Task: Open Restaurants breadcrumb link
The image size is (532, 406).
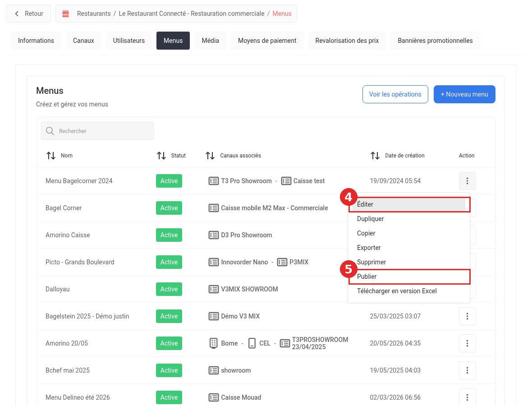Action: [x=94, y=14]
